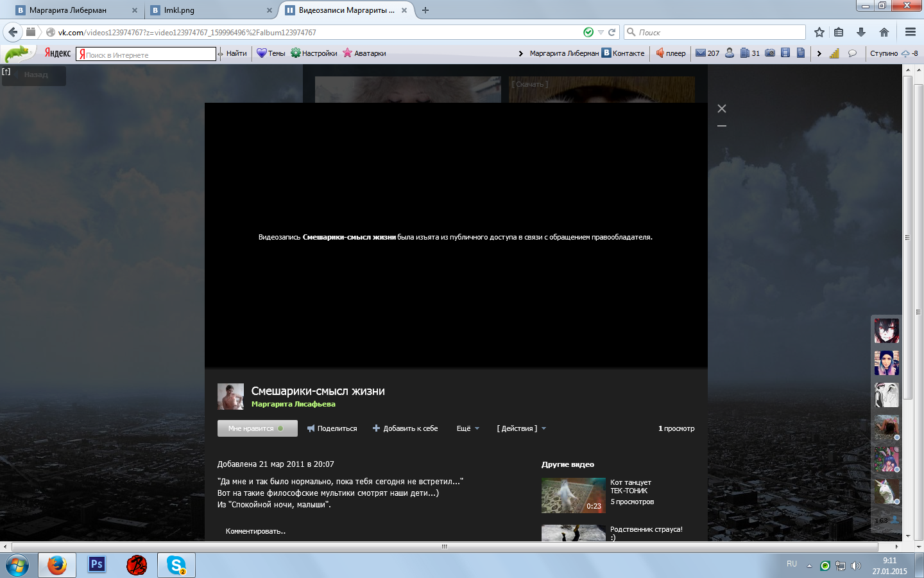
Task: Share the video via Поделиться
Action: click(332, 428)
